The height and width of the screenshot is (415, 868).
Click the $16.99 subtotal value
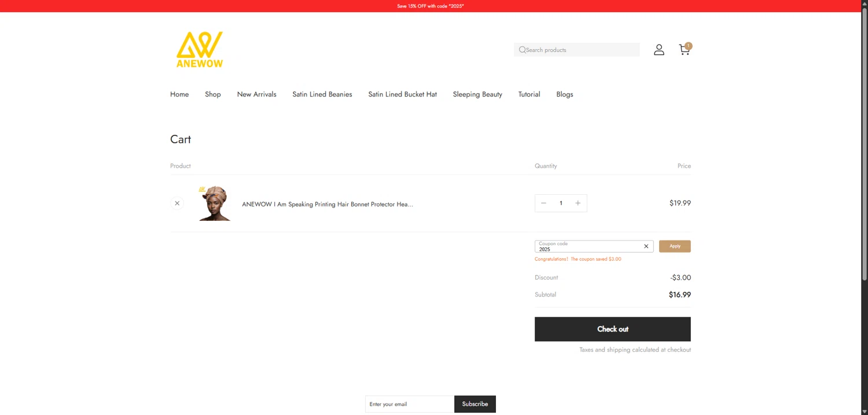coord(680,295)
